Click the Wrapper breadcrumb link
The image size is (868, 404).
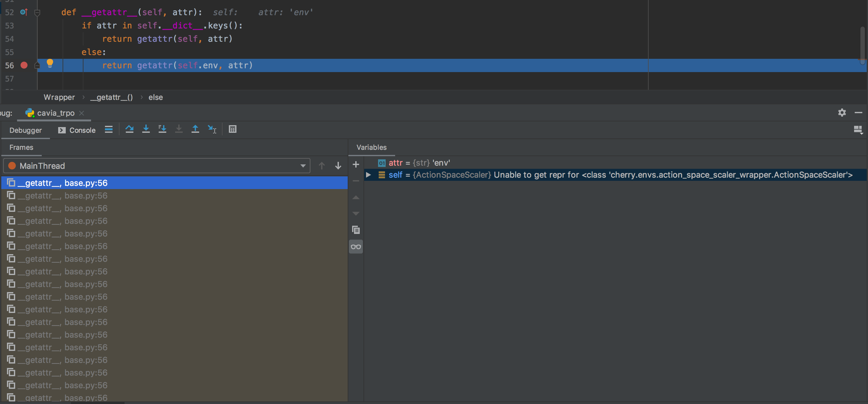coord(59,97)
